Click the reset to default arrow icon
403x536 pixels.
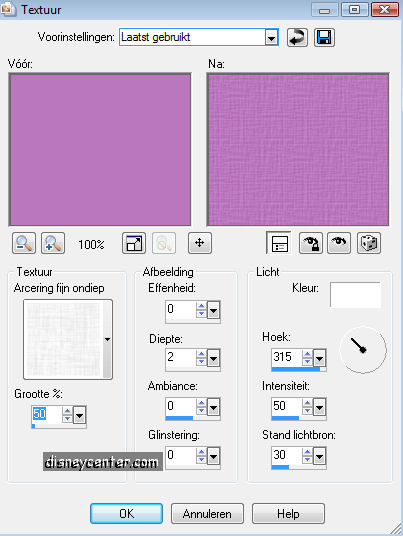pos(297,38)
